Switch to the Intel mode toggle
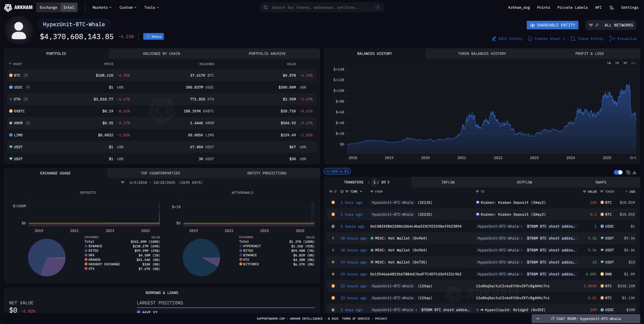Screen dimensions: 644x324 pos(68,8)
